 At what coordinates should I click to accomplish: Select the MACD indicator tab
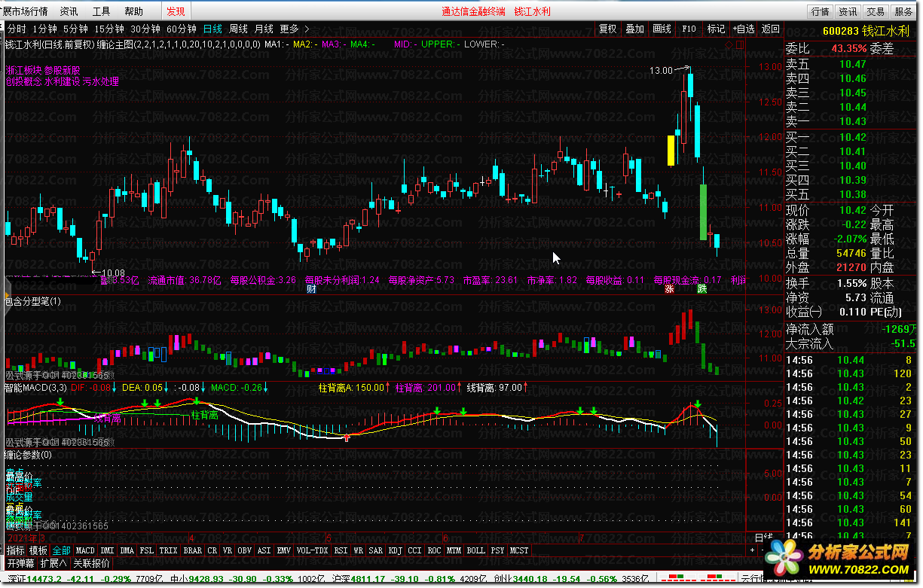click(x=86, y=550)
